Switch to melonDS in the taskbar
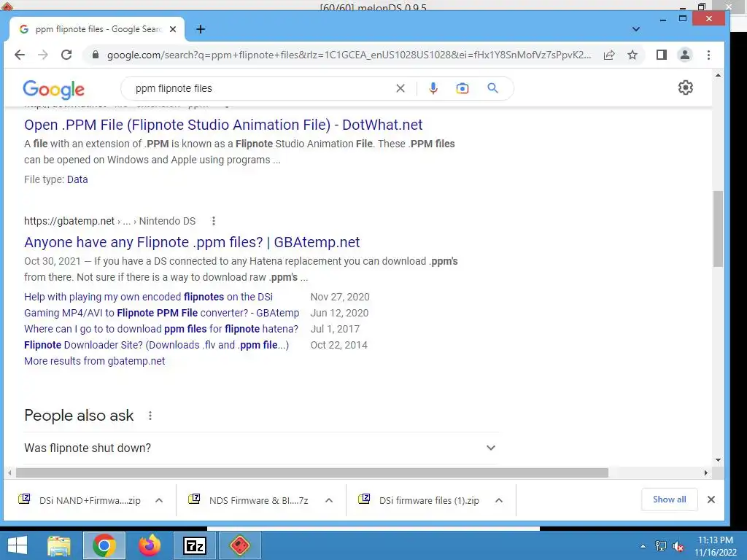The height and width of the screenshot is (560, 747). pyautogui.click(x=239, y=545)
